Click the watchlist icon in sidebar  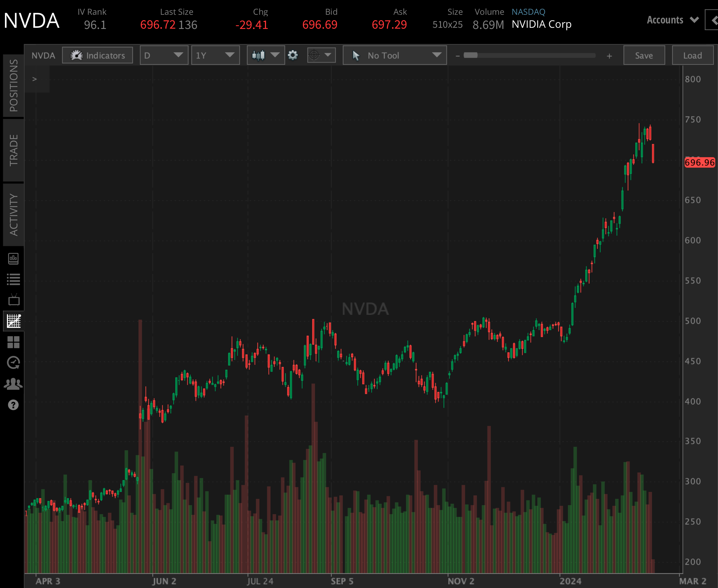click(x=13, y=279)
